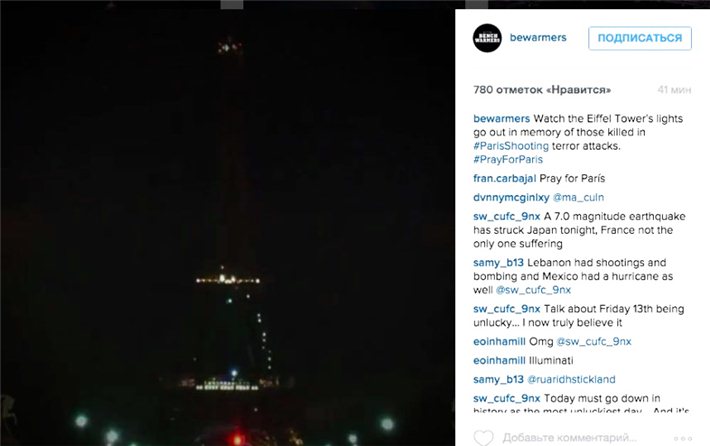Viewport: 710px width, 446px height.
Task: Click the Добавьте комментарий comment field
Action: point(570,438)
